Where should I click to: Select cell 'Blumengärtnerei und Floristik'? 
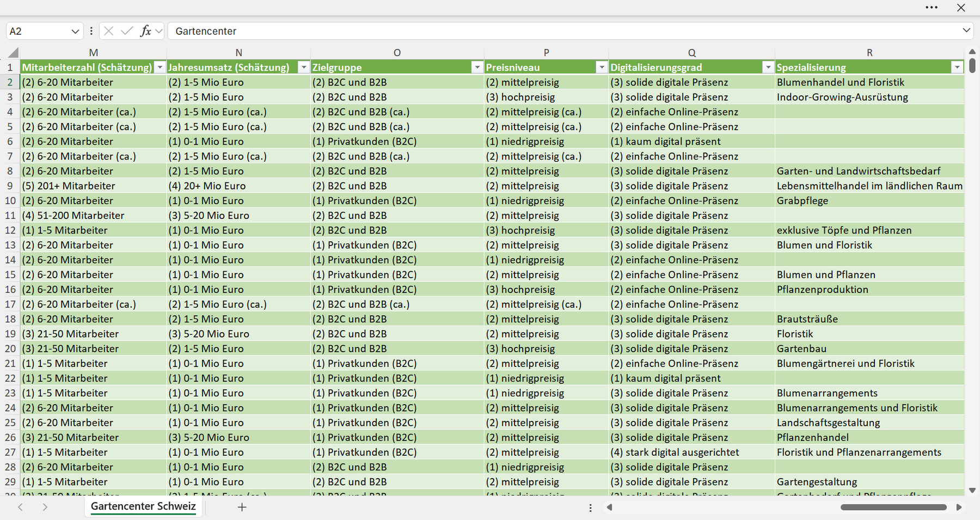click(869, 363)
